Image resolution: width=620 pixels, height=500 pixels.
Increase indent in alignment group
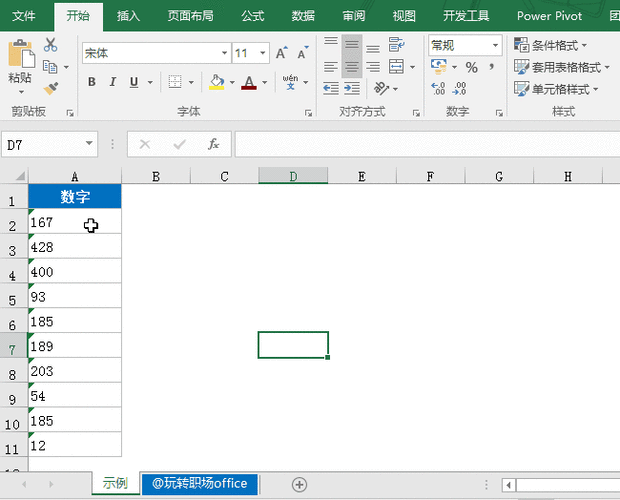click(352, 88)
